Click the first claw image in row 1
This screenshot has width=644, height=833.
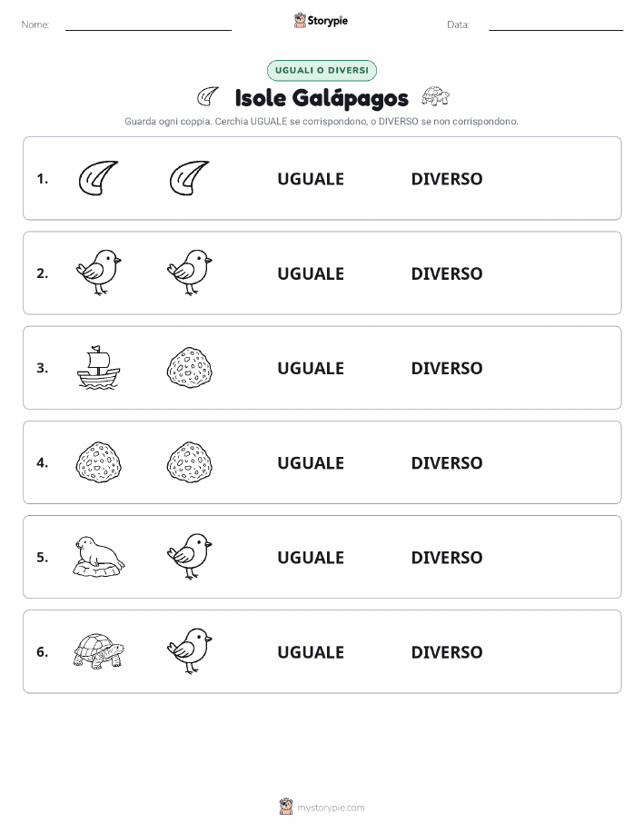tap(99, 178)
